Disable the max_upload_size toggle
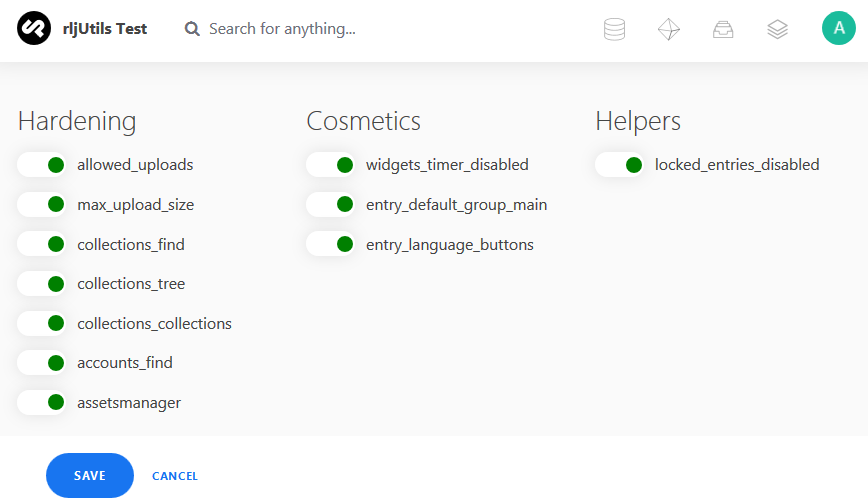Image resolution: width=868 pixels, height=502 pixels. (x=42, y=205)
